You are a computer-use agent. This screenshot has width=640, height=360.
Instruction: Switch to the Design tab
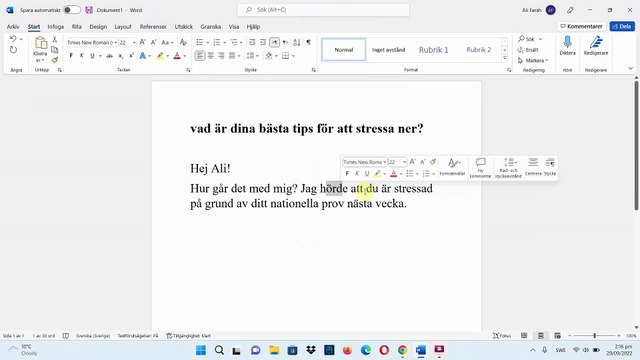(98, 27)
